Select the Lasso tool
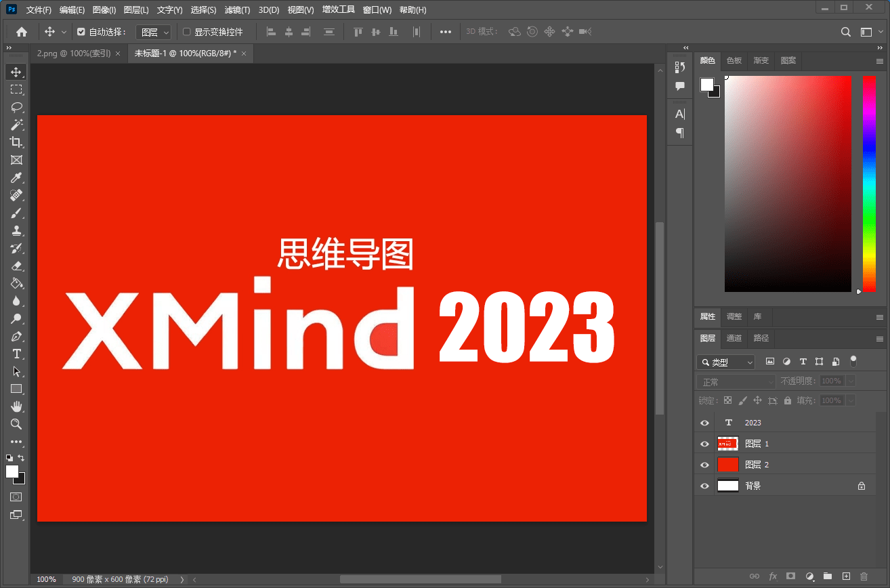 [x=16, y=107]
